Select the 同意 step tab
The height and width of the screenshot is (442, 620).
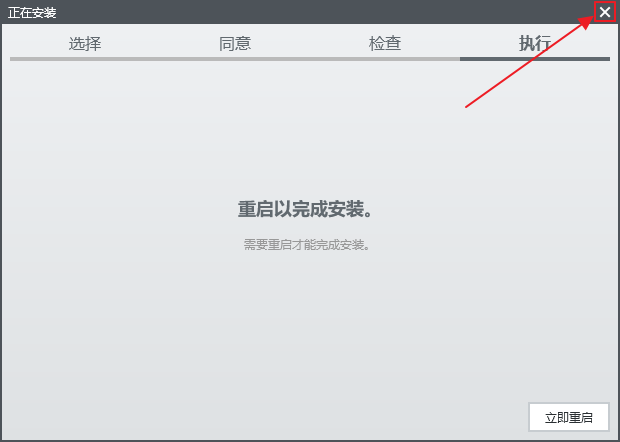235,43
